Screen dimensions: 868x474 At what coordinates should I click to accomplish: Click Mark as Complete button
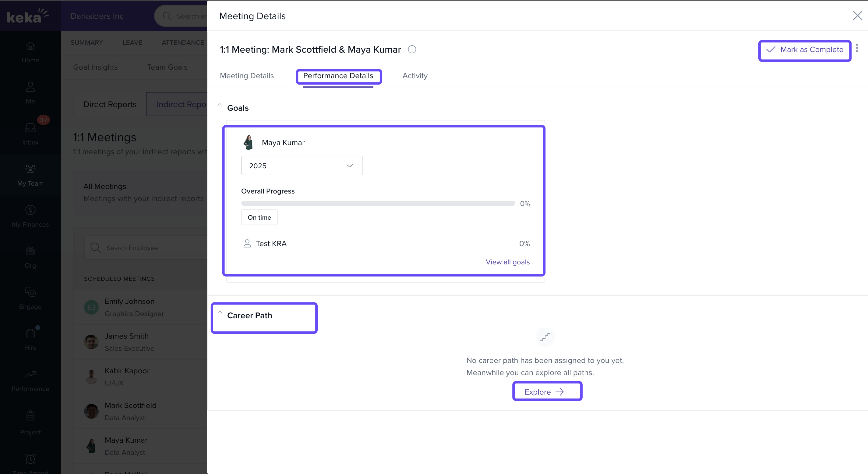[x=805, y=50]
